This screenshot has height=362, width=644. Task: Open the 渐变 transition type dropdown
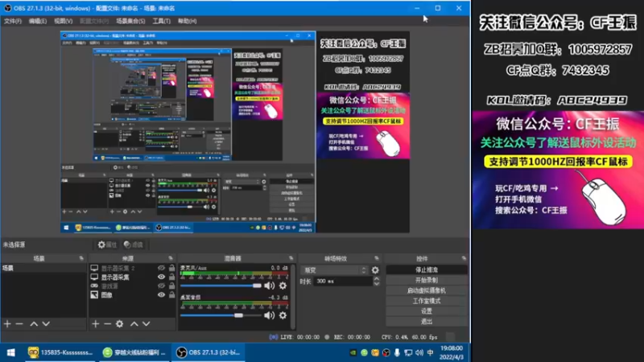pyautogui.click(x=335, y=270)
